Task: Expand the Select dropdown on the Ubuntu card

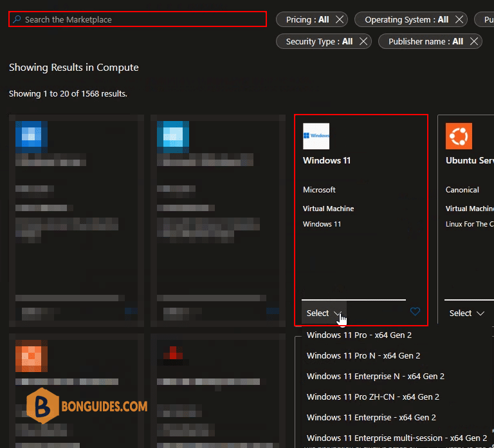Action: click(x=466, y=313)
